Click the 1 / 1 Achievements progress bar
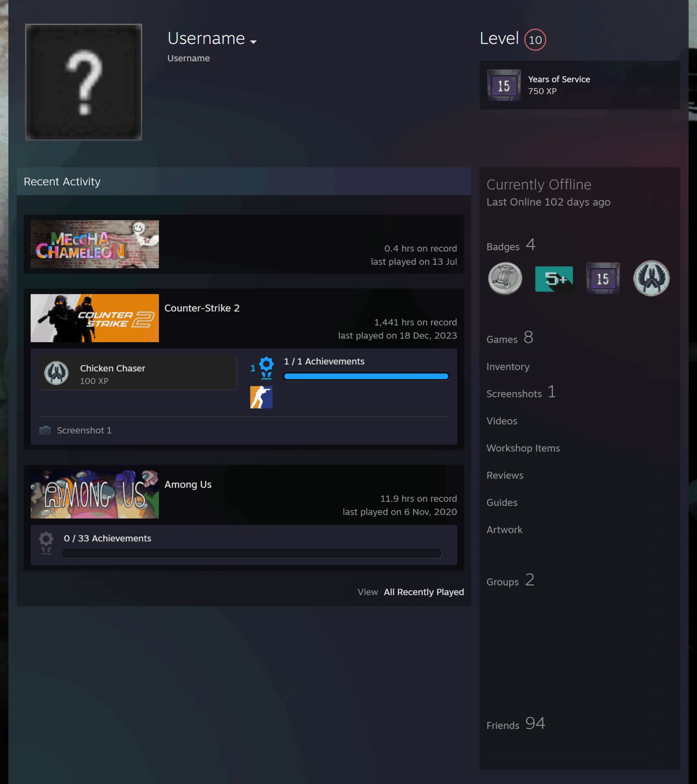 (x=366, y=376)
